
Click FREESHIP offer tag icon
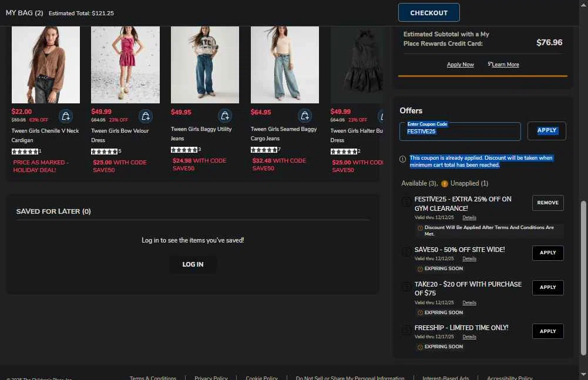point(406,330)
